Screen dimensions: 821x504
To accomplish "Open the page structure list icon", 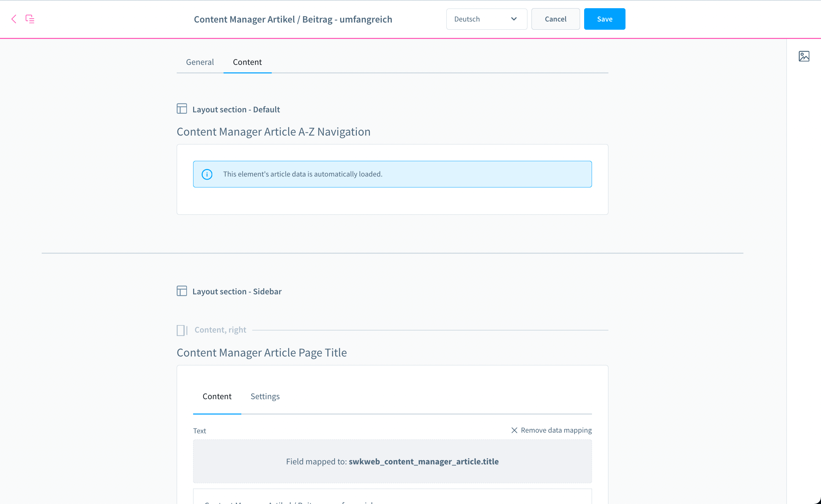I will click(30, 19).
